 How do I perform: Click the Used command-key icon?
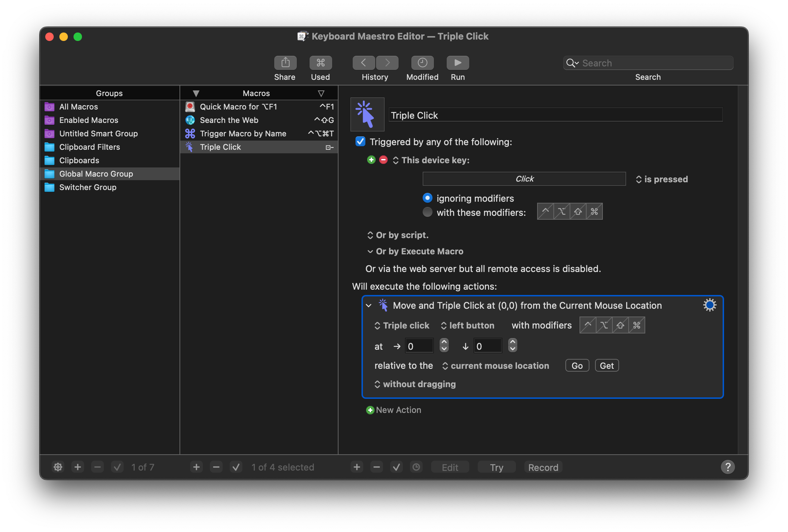321,63
